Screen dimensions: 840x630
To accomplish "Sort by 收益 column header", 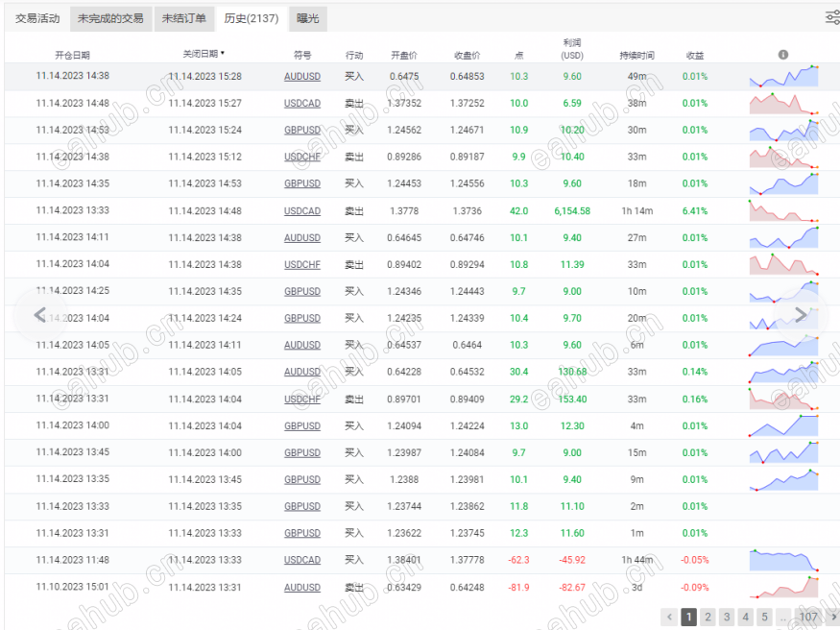I will pyautogui.click(x=695, y=55).
